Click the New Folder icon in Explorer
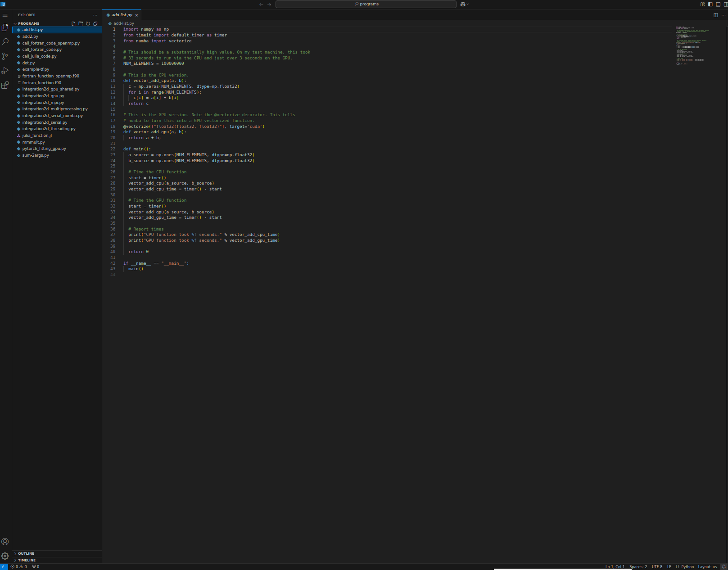The width and height of the screenshot is (728, 570). pyautogui.click(x=81, y=23)
